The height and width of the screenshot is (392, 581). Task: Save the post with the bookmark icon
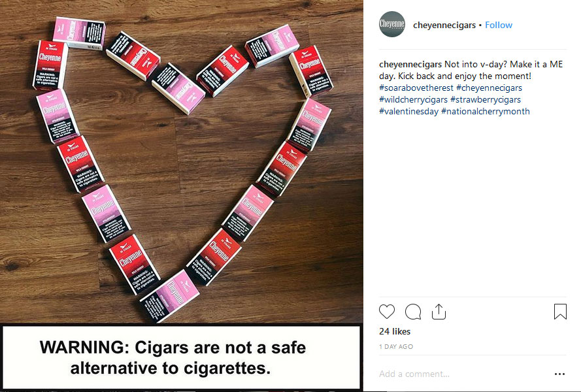tap(560, 312)
